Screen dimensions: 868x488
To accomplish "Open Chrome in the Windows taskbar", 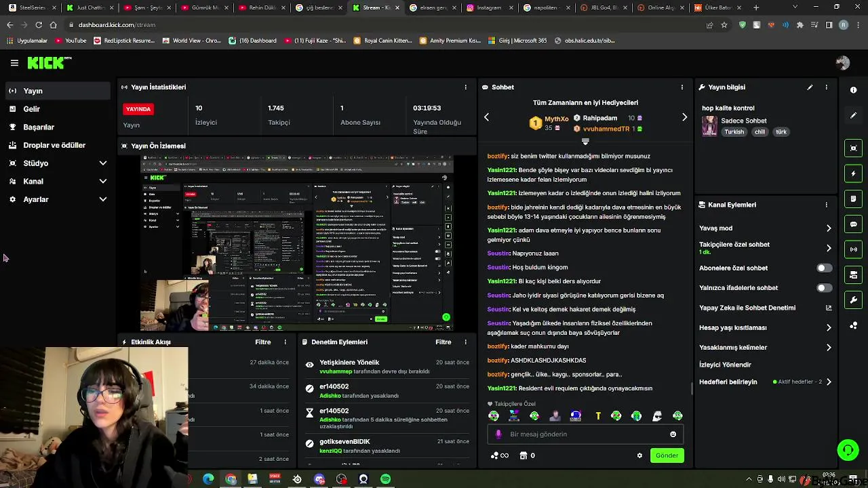I will pos(231,479).
